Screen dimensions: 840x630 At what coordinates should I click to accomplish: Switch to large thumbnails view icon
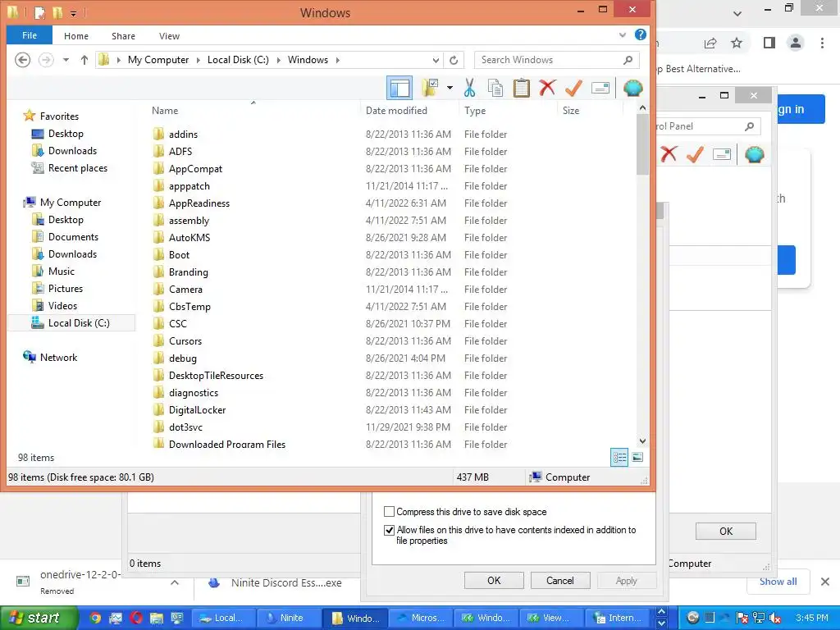click(637, 458)
